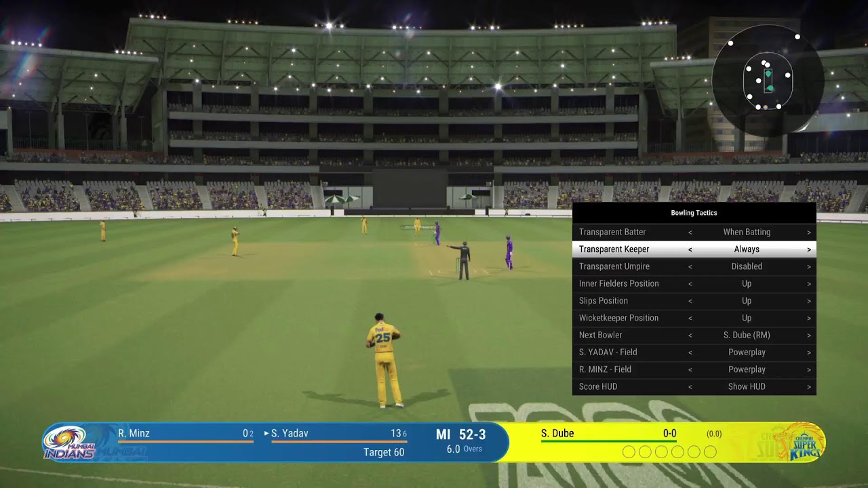The width and height of the screenshot is (868, 488).
Task: Click the Powerplay value for S. YADAV - Field
Action: [x=747, y=352]
